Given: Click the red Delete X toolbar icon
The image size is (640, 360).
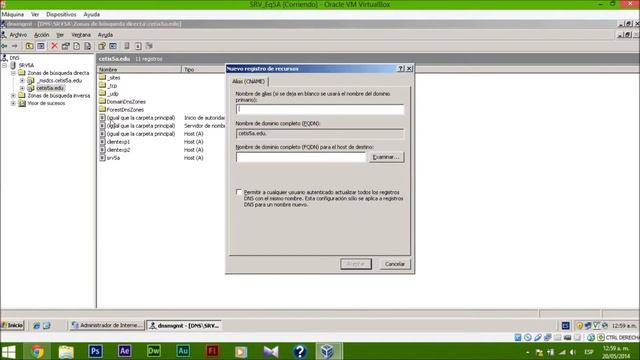Looking at the screenshot, I should click(x=54, y=46).
